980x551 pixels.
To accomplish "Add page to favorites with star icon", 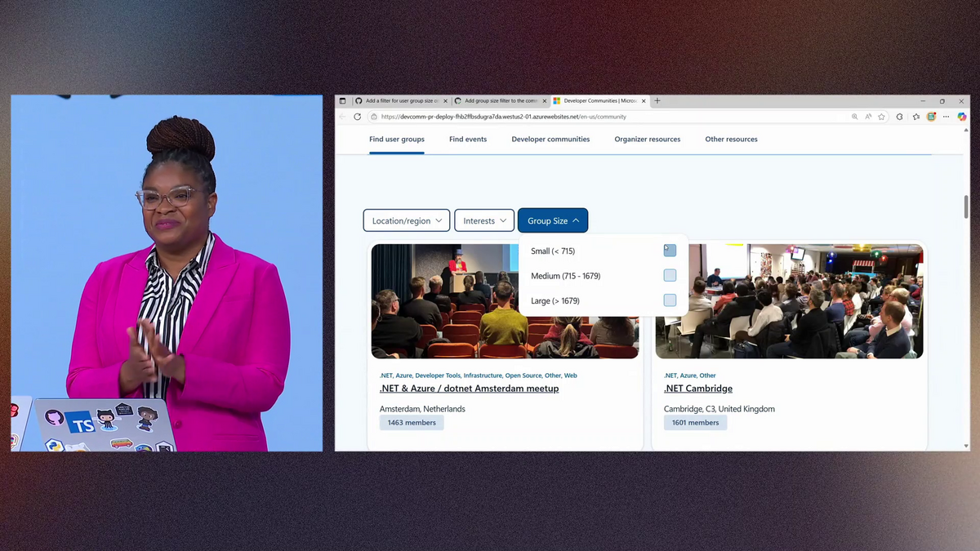I will tap(881, 117).
